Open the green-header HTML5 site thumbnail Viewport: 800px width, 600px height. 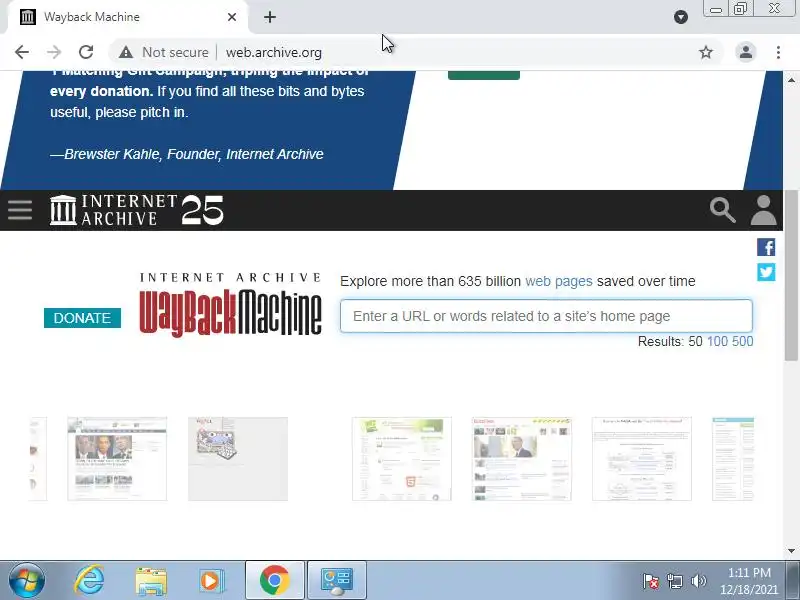click(x=402, y=459)
